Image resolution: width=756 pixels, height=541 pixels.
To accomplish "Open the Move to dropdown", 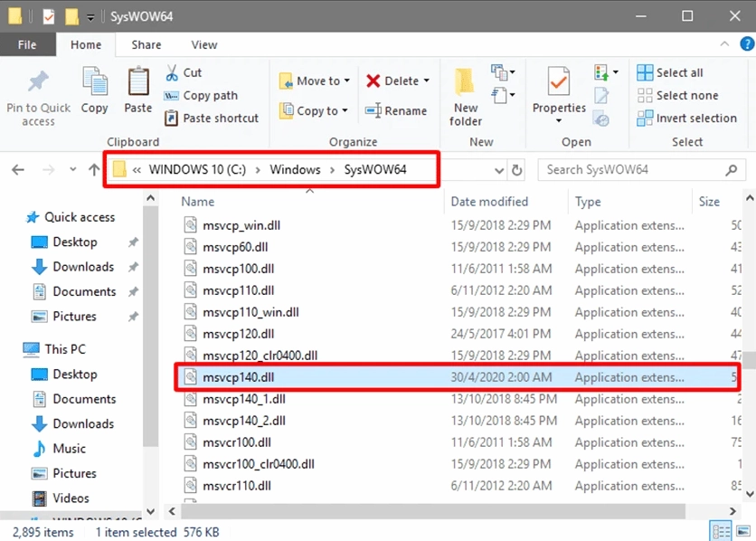I will tap(315, 81).
